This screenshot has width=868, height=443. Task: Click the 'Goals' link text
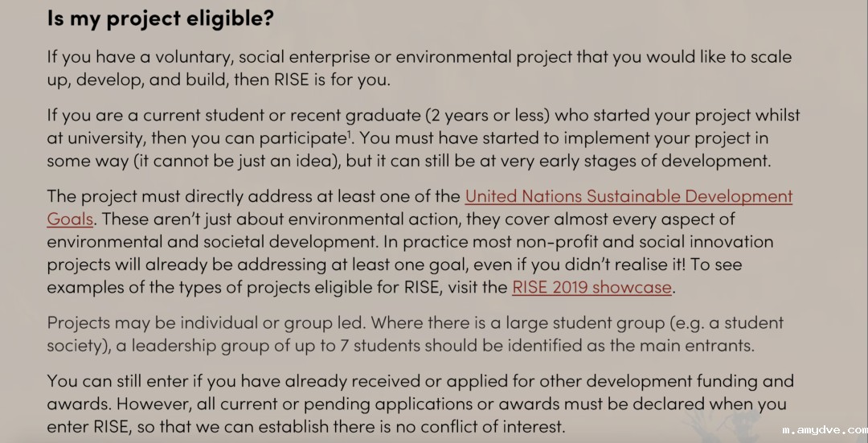[70, 219]
